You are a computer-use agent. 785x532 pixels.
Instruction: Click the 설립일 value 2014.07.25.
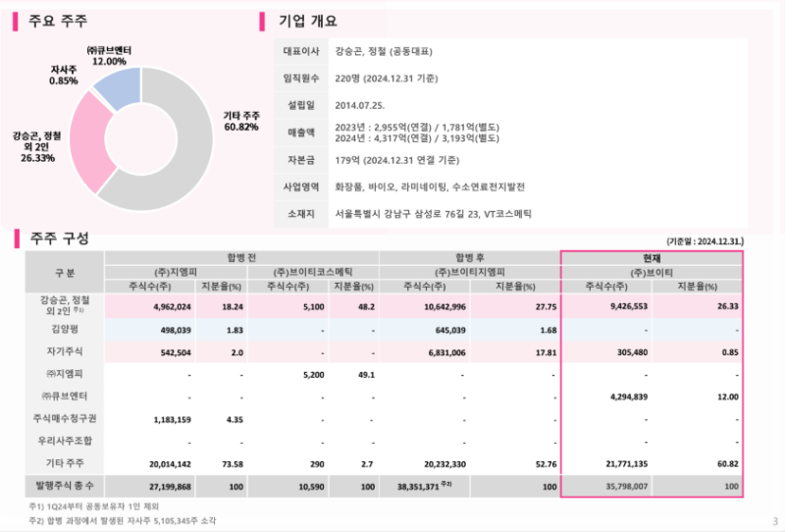click(x=361, y=104)
